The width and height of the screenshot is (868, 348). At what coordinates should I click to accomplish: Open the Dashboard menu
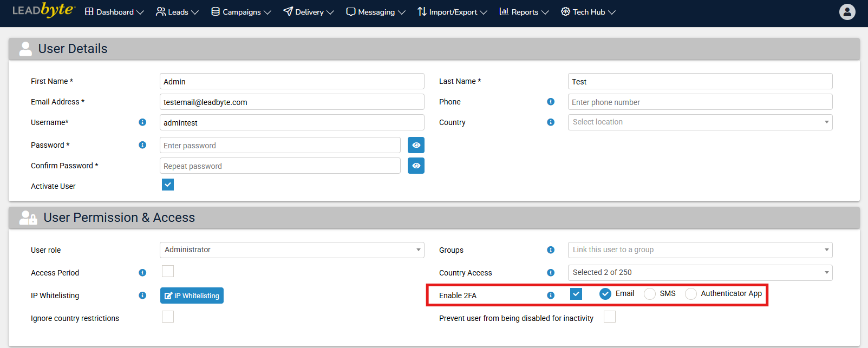[114, 12]
